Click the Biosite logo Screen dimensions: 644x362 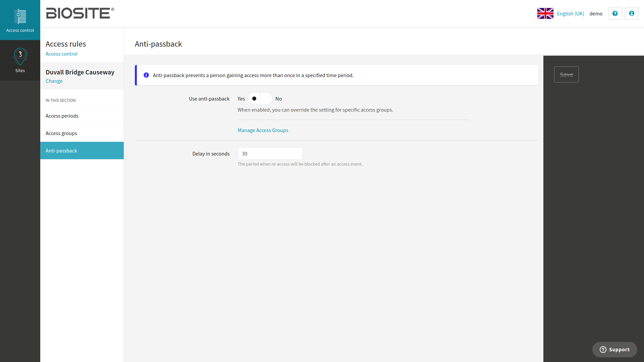(x=80, y=13)
